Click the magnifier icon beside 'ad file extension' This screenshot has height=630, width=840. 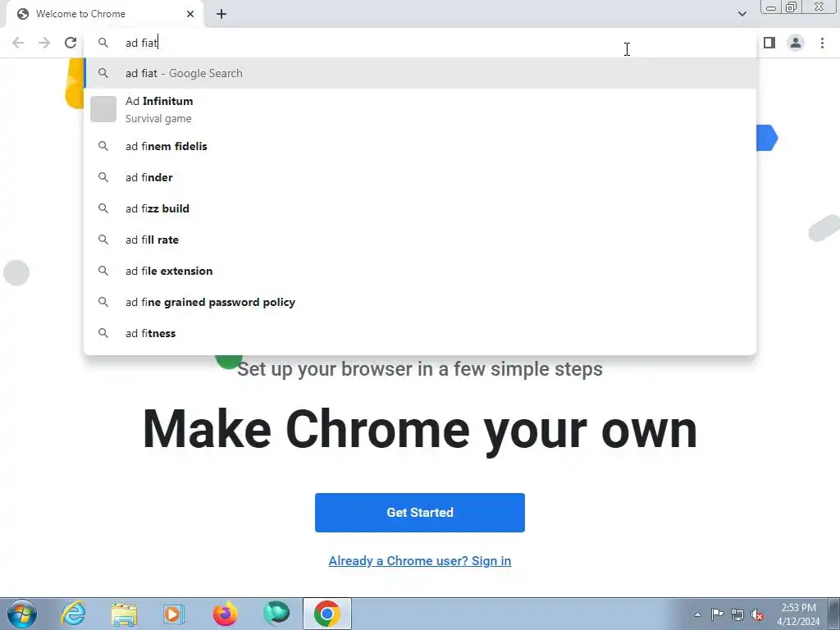[x=103, y=271]
